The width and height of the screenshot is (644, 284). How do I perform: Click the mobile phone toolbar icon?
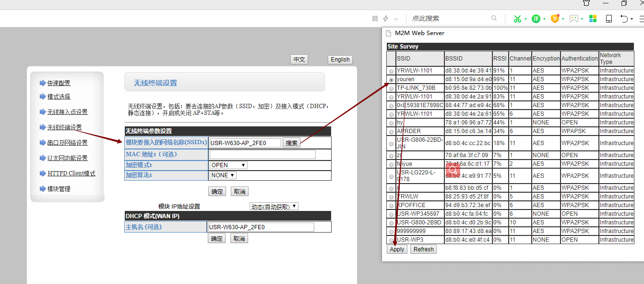tap(609, 19)
